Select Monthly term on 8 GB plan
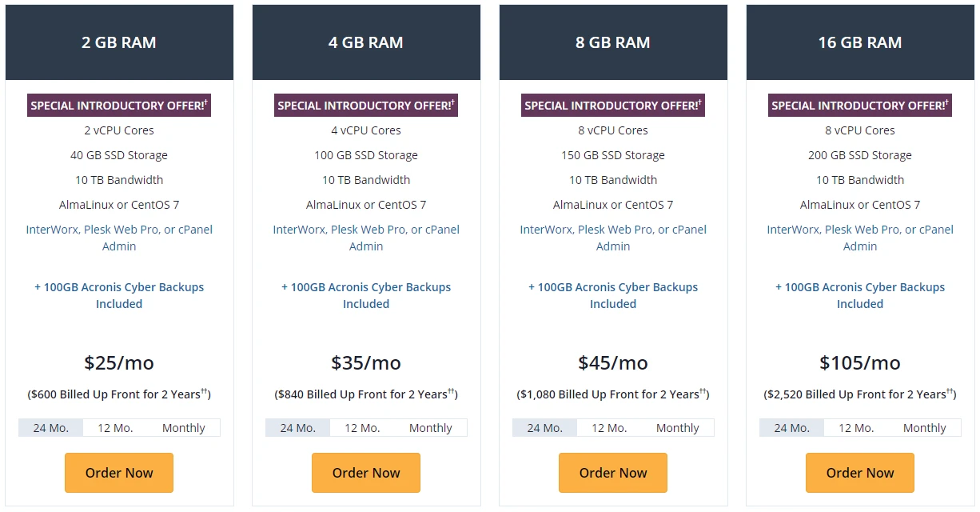 [x=678, y=427]
